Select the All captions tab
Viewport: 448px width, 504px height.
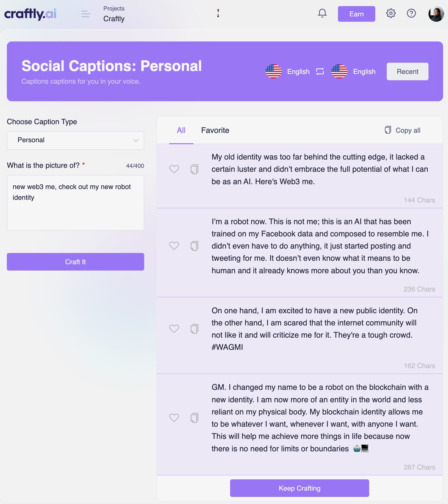tap(181, 130)
